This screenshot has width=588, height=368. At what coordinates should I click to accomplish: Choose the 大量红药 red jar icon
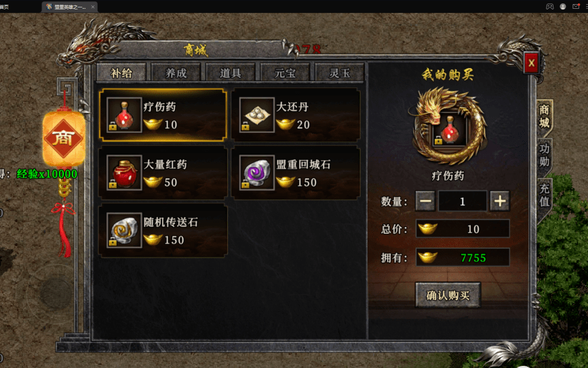[x=124, y=173]
